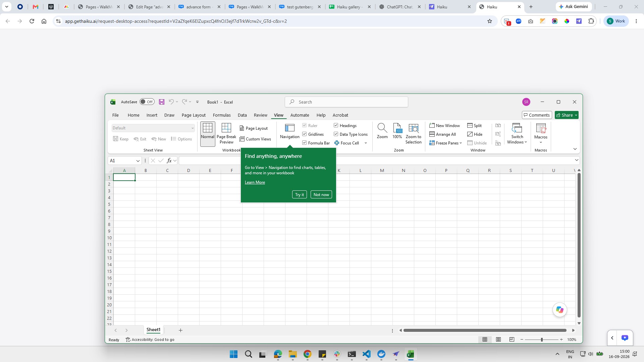Click Insert Function fx icon

coord(169,161)
